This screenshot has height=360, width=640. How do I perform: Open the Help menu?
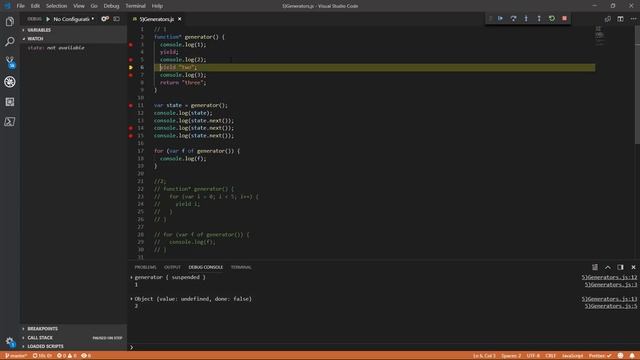[157, 6]
